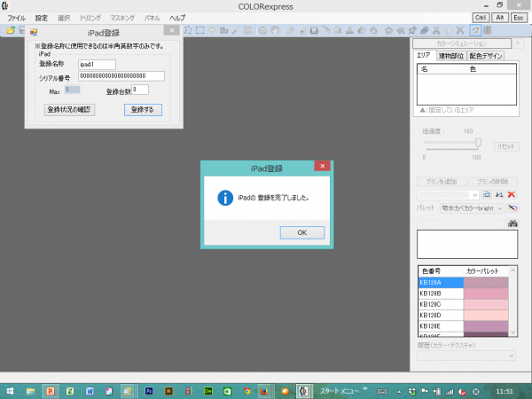Select the KB128C color swatch
The height and width of the screenshot is (399, 532).
486,304
